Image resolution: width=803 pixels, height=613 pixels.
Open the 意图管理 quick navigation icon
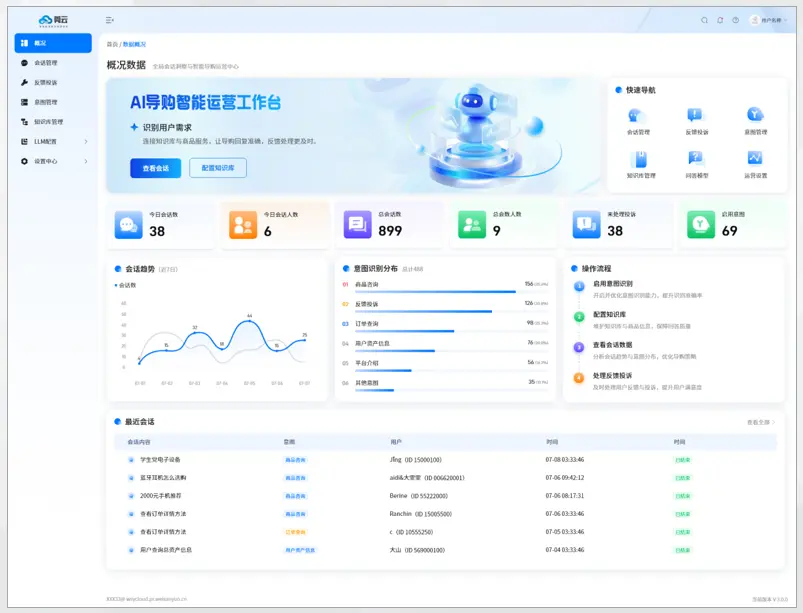[x=755, y=115]
